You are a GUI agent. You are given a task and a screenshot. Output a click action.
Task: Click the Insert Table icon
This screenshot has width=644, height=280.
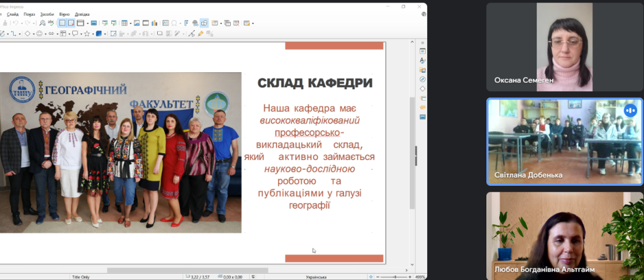tap(125, 23)
